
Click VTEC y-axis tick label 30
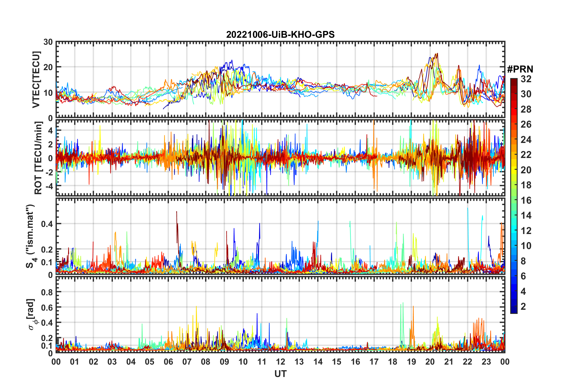point(48,42)
